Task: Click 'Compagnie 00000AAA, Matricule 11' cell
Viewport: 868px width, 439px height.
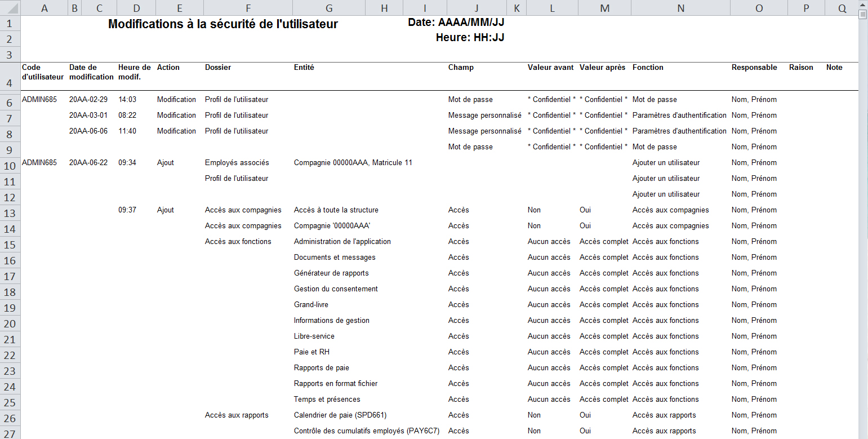Action: click(353, 163)
